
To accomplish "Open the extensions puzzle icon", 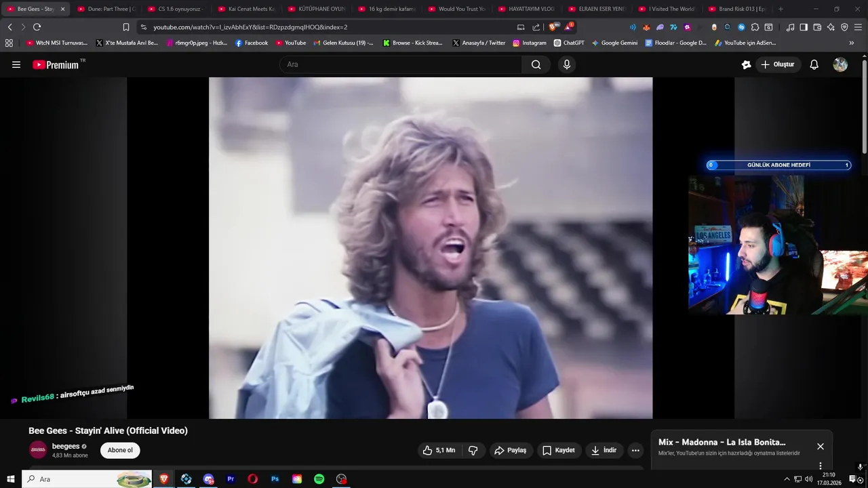I will coord(755,27).
